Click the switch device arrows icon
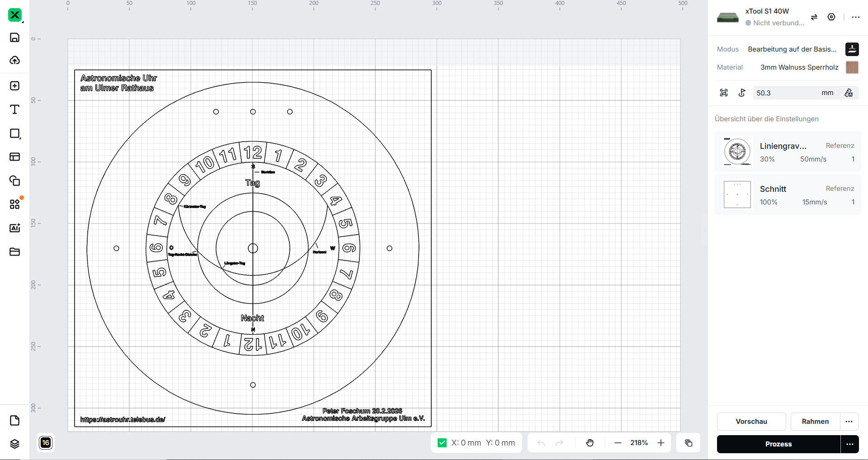This screenshot has height=460, width=868. pos(814,17)
